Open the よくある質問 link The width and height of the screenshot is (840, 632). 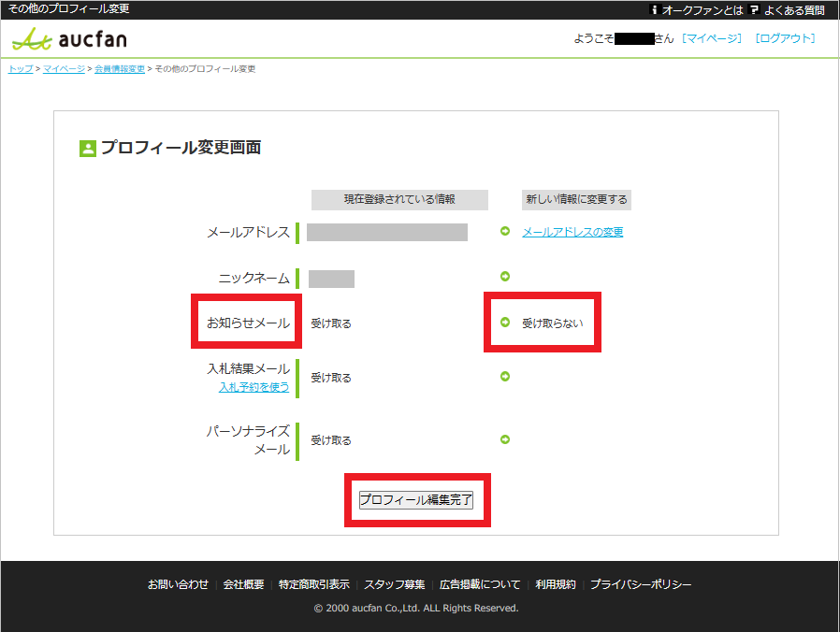tap(794, 10)
